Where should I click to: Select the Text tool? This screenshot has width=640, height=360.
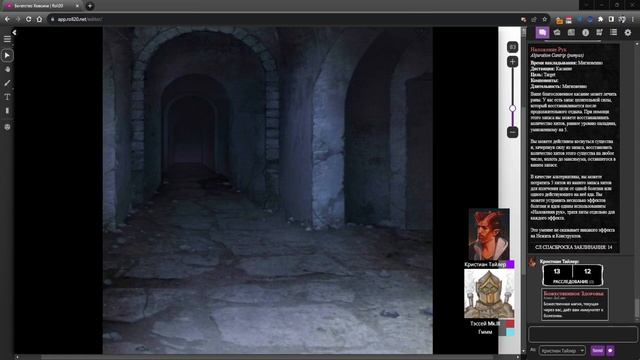7,97
